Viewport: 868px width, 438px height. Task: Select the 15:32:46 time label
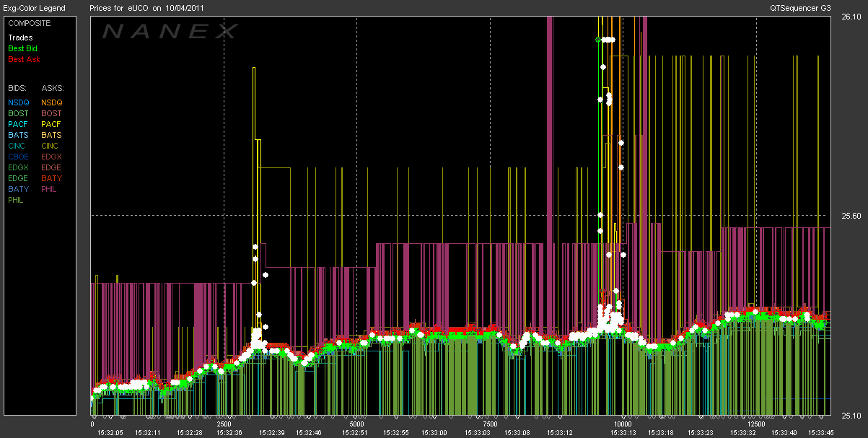[x=309, y=432]
